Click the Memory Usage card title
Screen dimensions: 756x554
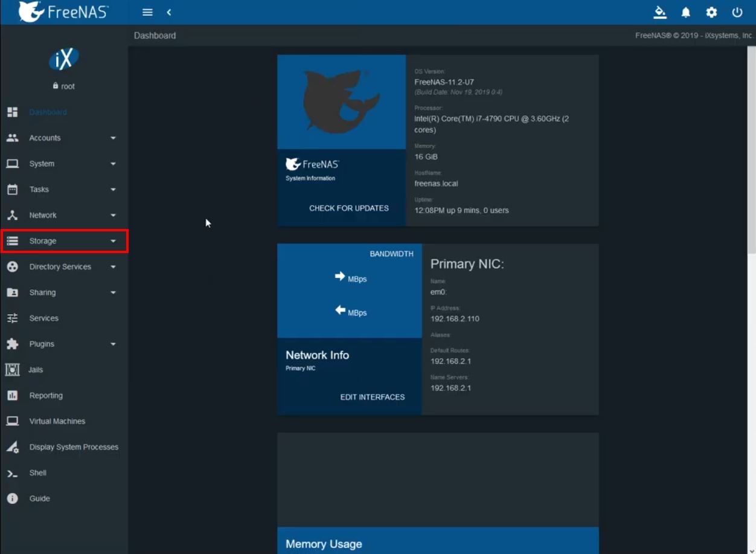coord(324,544)
